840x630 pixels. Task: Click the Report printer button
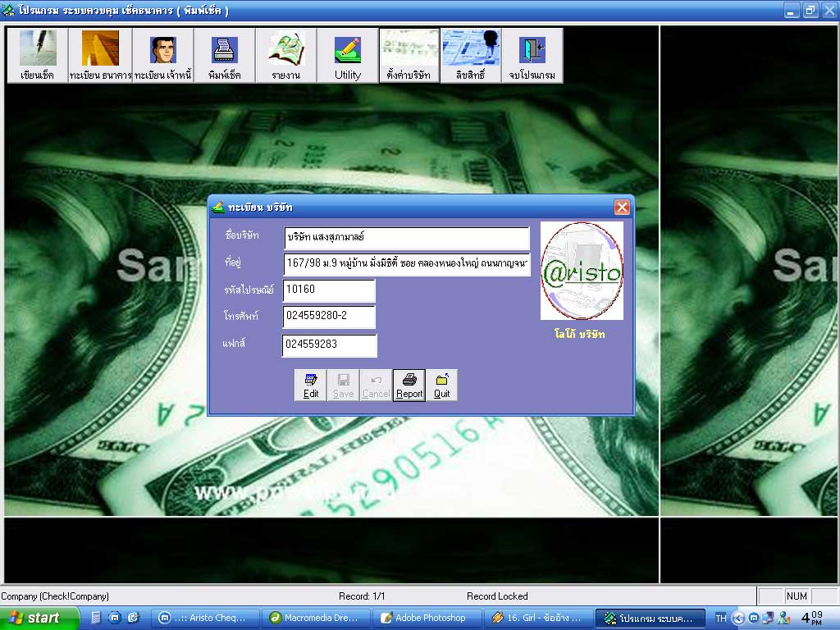pyautogui.click(x=409, y=385)
